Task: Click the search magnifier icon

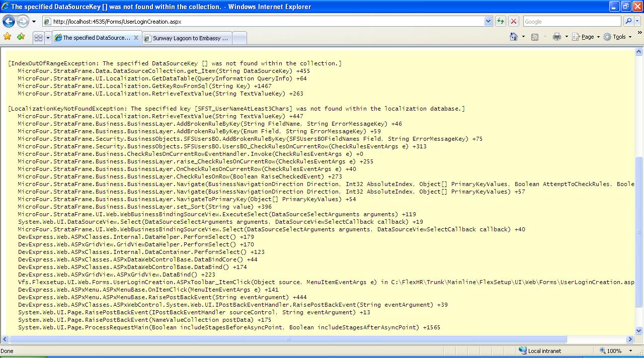Action: point(628,22)
